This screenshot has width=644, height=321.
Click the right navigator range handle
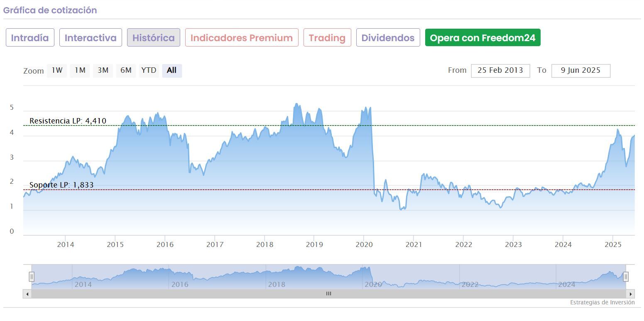[626, 277]
